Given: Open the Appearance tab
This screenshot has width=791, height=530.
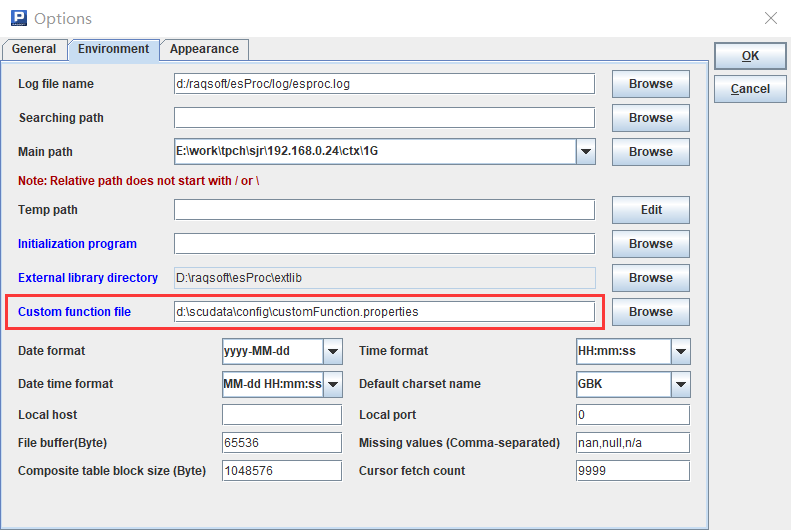Looking at the screenshot, I should point(204,49).
